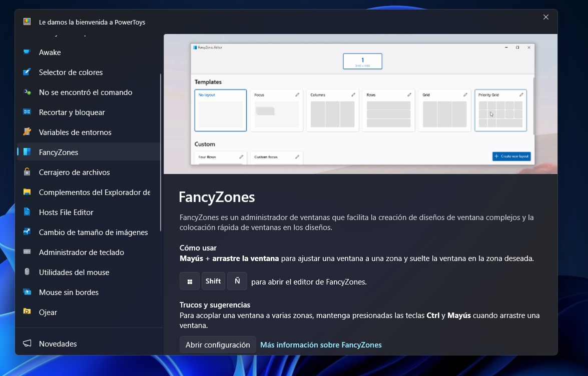Viewport: 588px width, 376px height.
Task: Select Cerrajero de archivos entry
Action: click(x=89, y=172)
